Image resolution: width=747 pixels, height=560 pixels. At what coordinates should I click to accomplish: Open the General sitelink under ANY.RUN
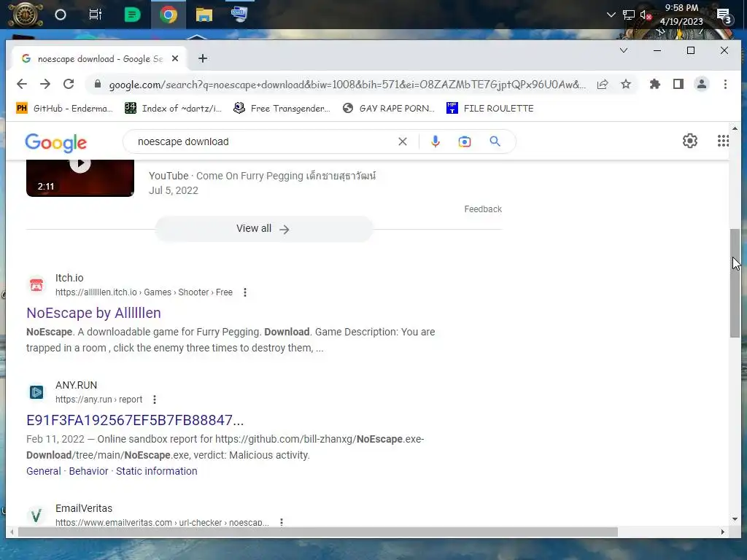coord(43,471)
